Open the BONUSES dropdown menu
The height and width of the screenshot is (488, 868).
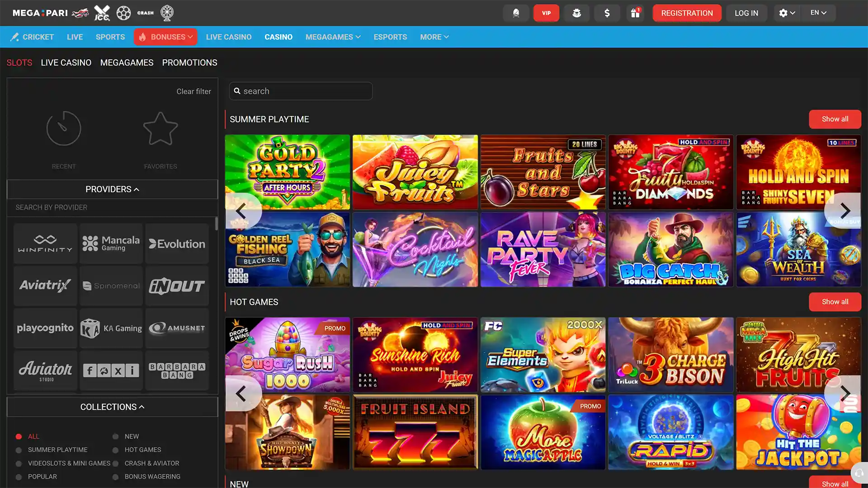pos(165,37)
